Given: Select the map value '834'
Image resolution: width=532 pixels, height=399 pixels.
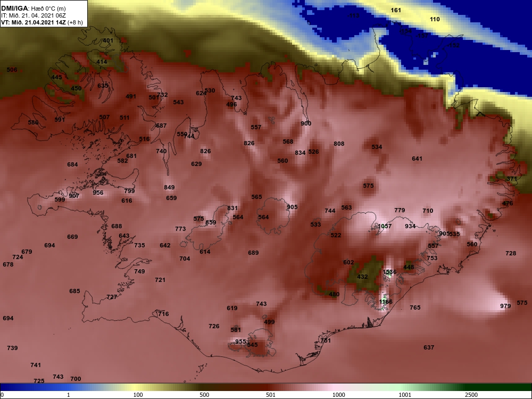Looking at the screenshot, I should 300,153.
